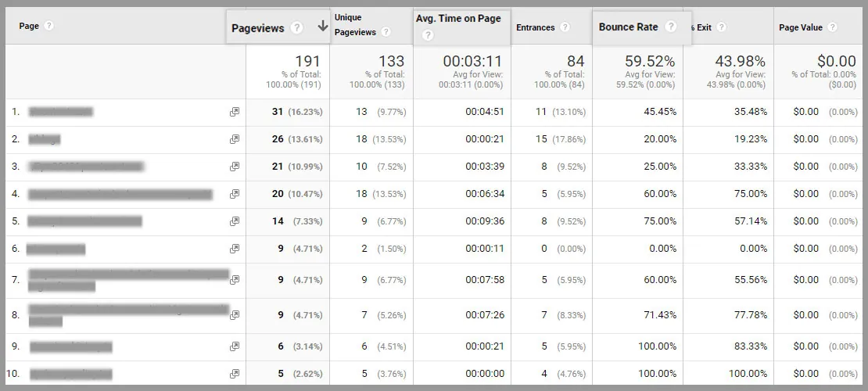Click the pageviews value 31 (16.23%)

coord(296,112)
